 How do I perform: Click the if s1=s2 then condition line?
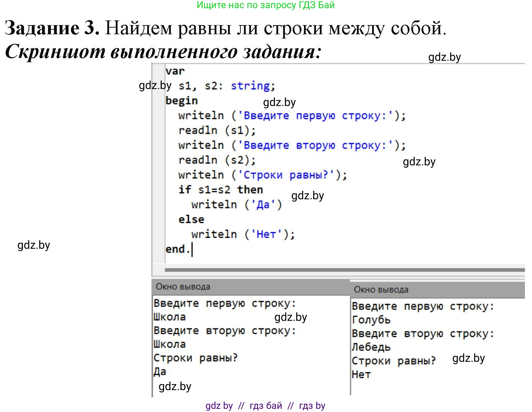click(x=221, y=189)
